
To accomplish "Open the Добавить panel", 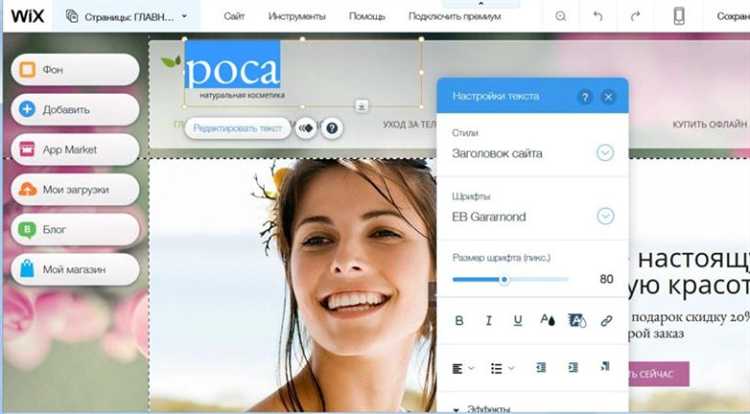I will tap(75, 109).
